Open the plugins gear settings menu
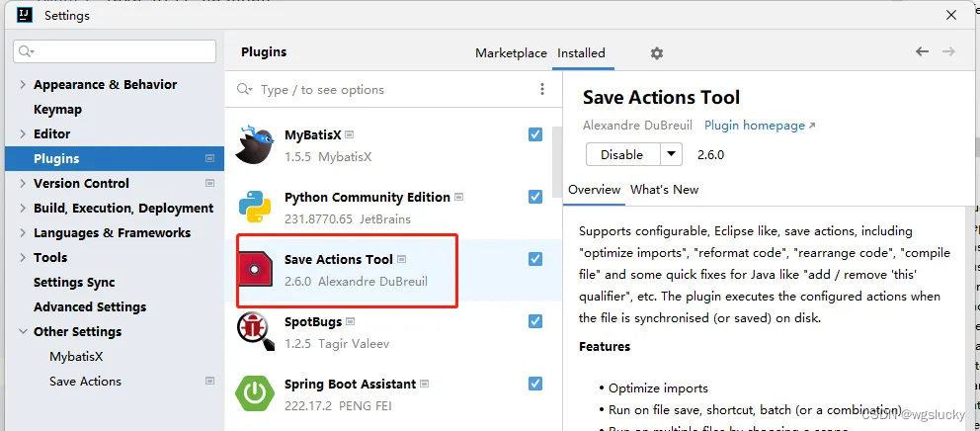Image resolution: width=980 pixels, height=431 pixels. click(x=656, y=53)
